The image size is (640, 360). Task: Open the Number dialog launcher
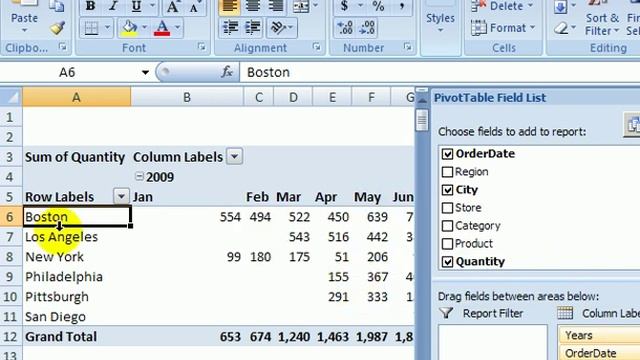pyautogui.click(x=407, y=48)
